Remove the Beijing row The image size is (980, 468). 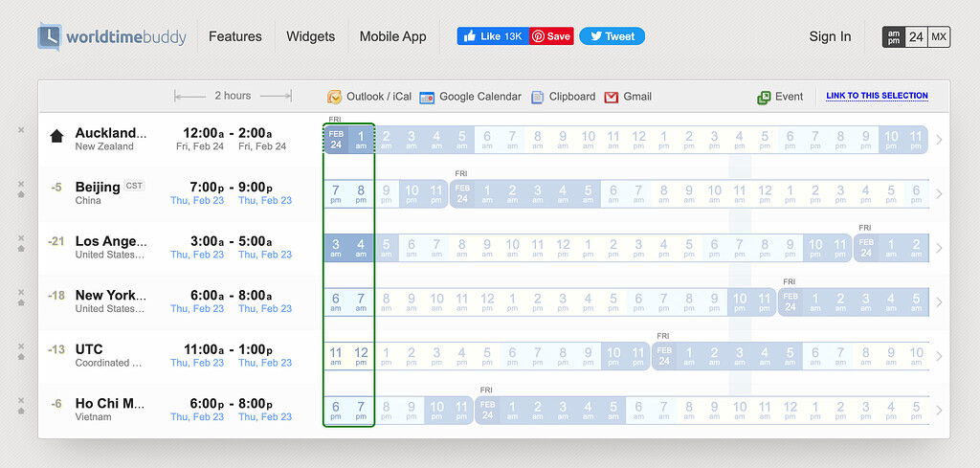tap(21, 184)
